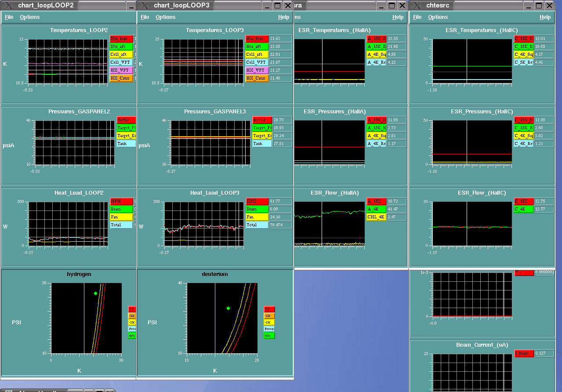
Task: Select HX_VPT legend in Temperatures_LOOP2
Action: (x=121, y=70)
